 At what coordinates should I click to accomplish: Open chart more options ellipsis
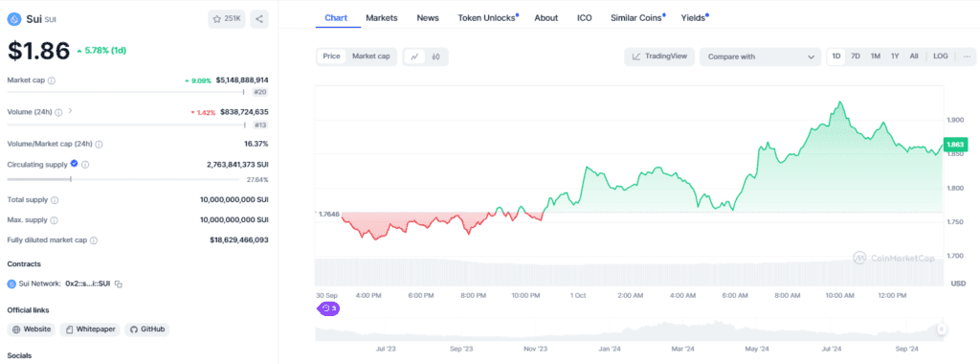point(967,57)
